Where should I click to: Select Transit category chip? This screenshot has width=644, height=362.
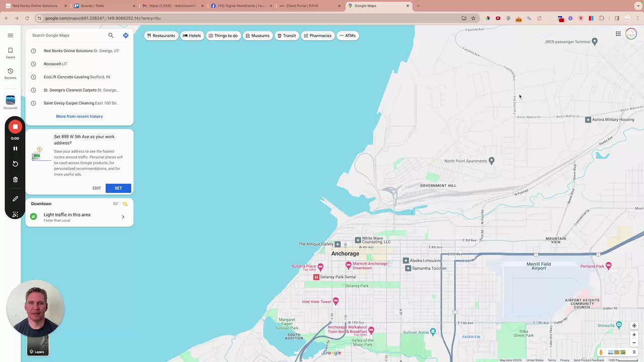pyautogui.click(x=287, y=36)
